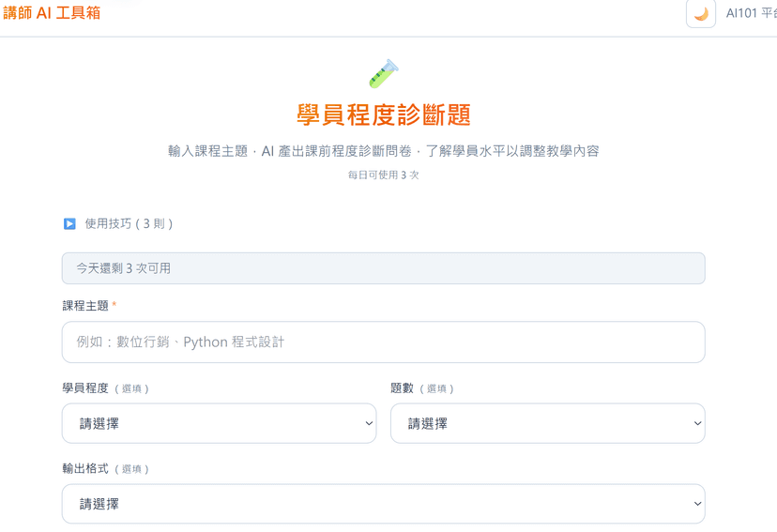Click the test tube icon above the title
The width and height of the screenshot is (777, 532).
tap(384, 74)
